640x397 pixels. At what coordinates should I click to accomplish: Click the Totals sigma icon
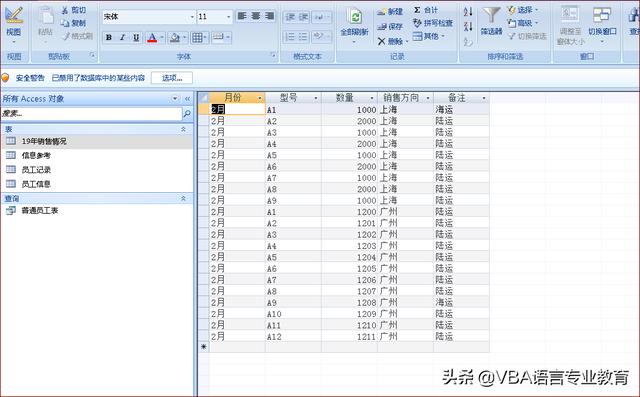point(417,10)
